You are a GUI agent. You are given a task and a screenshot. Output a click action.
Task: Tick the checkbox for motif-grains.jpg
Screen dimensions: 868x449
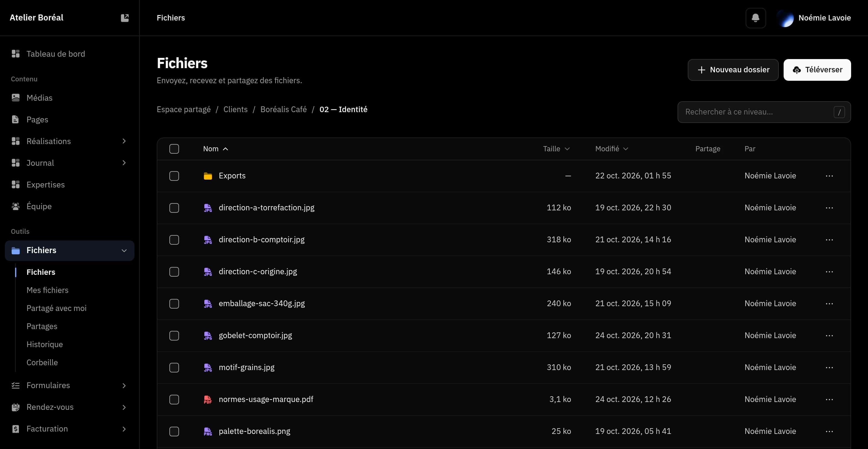coord(174,367)
